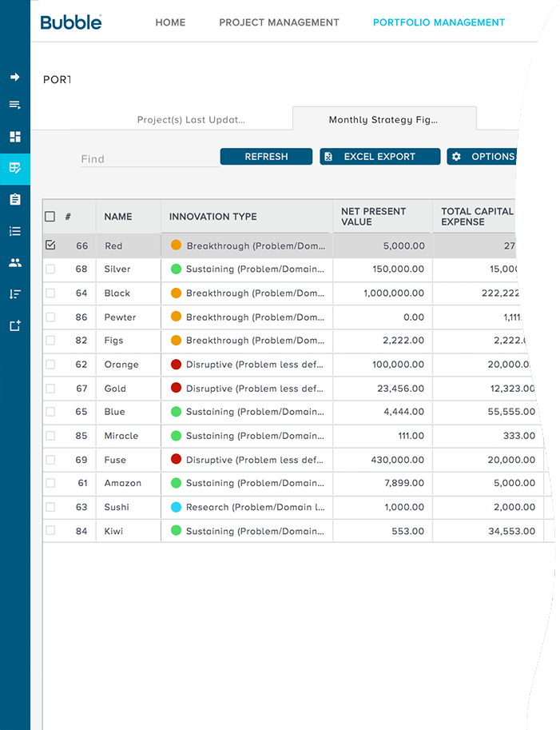Click the spreadsheet icon on Excel Export
This screenshot has width=560, height=730.
click(x=328, y=157)
